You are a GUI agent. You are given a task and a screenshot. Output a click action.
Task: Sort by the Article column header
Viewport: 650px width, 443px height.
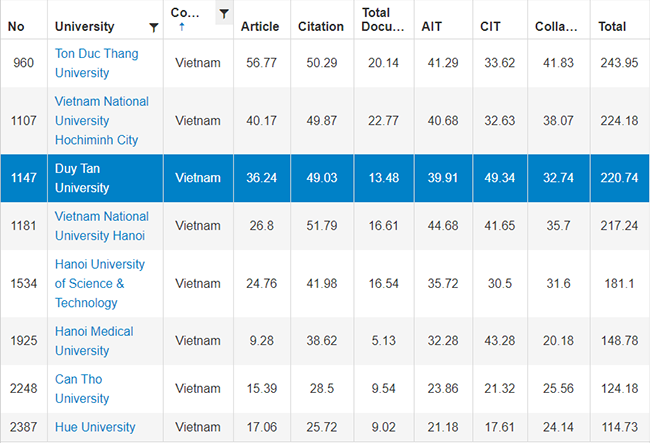tap(260, 26)
